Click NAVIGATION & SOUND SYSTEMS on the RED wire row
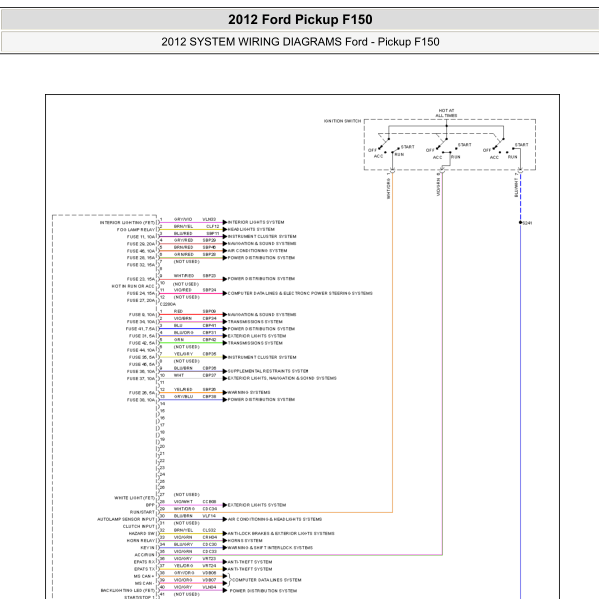The image size is (599, 599). coord(262,315)
